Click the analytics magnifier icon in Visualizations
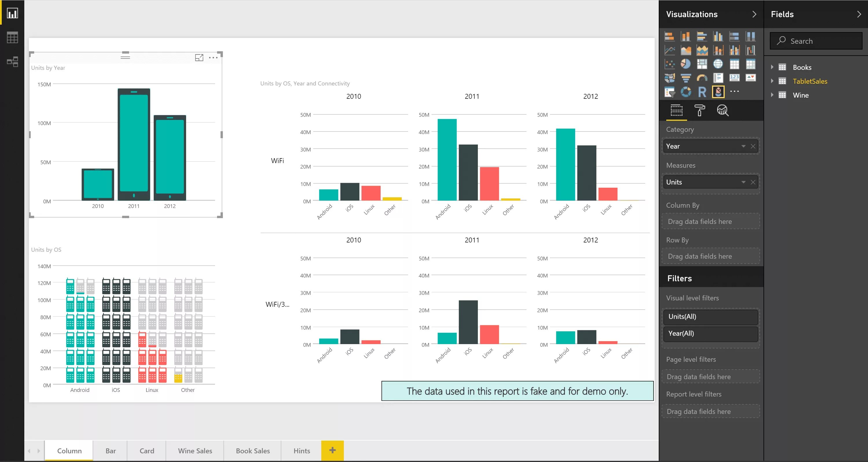The height and width of the screenshot is (462, 868). click(x=723, y=111)
